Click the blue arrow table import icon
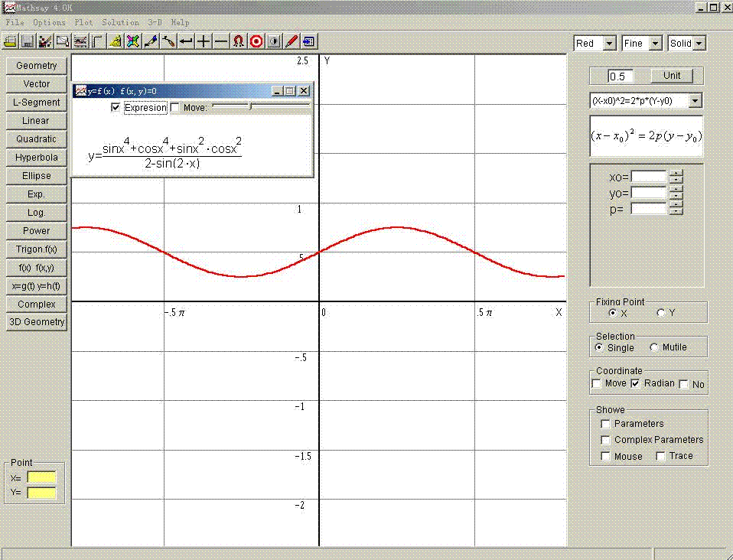This screenshot has height=560, width=733. click(308, 41)
